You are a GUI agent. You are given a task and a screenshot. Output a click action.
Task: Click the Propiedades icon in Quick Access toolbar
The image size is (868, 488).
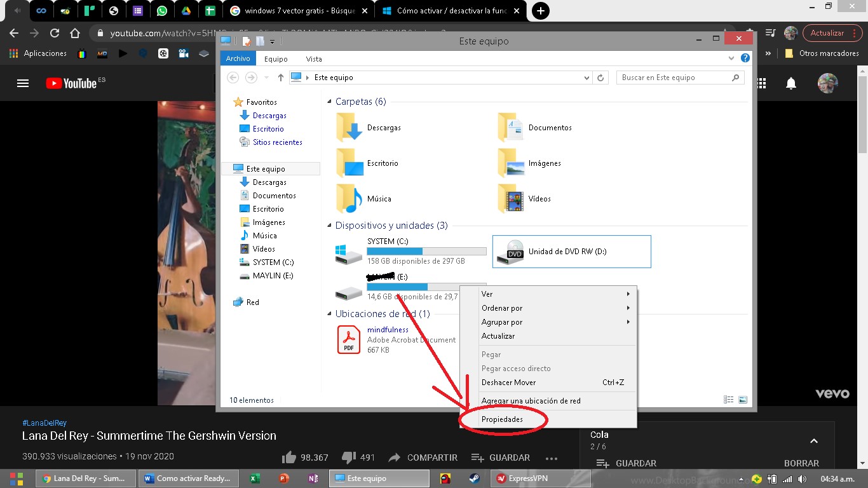click(246, 41)
